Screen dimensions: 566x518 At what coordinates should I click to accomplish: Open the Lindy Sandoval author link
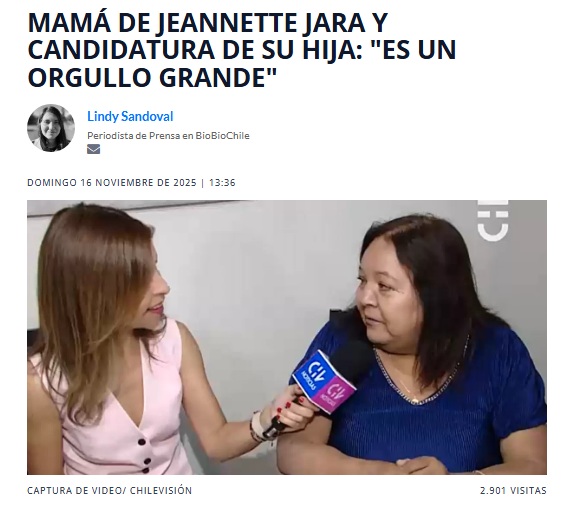(x=130, y=116)
